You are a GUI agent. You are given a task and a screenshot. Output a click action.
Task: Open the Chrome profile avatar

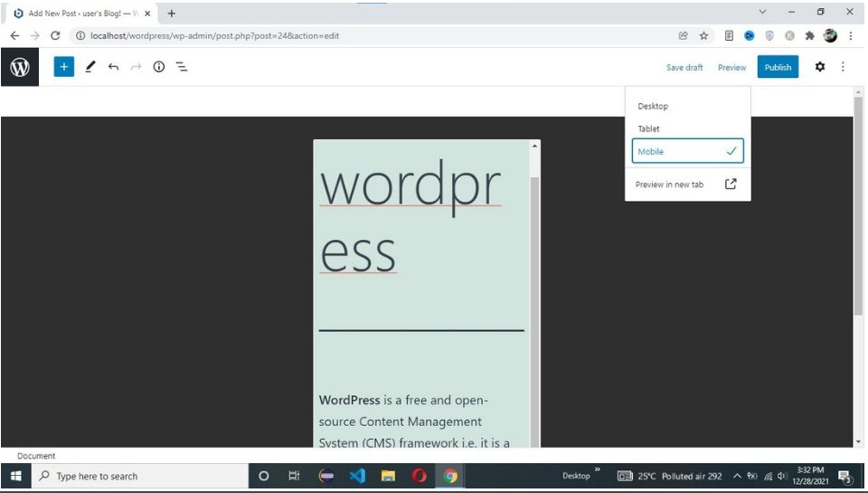point(830,35)
